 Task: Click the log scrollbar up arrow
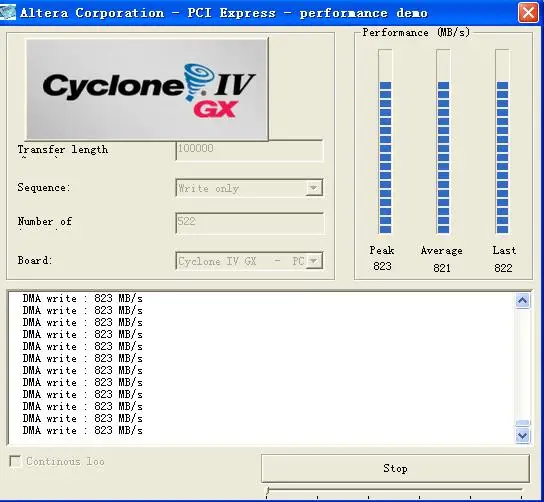click(522, 301)
